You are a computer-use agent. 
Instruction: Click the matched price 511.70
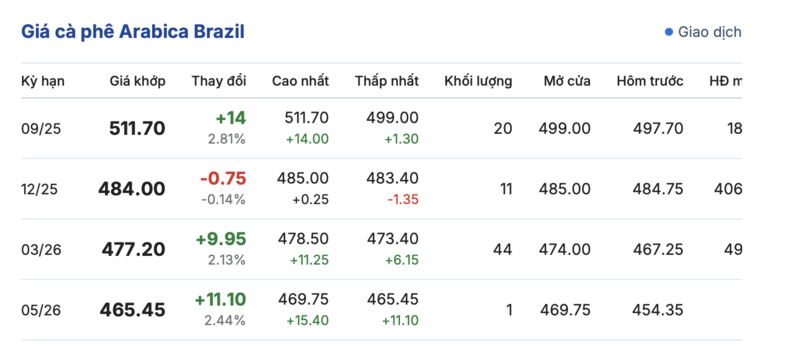point(137,128)
